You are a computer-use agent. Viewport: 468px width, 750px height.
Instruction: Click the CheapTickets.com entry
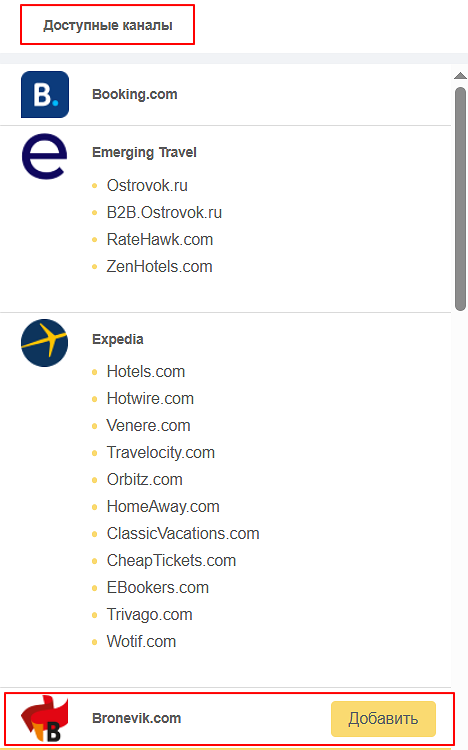(x=171, y=560)
